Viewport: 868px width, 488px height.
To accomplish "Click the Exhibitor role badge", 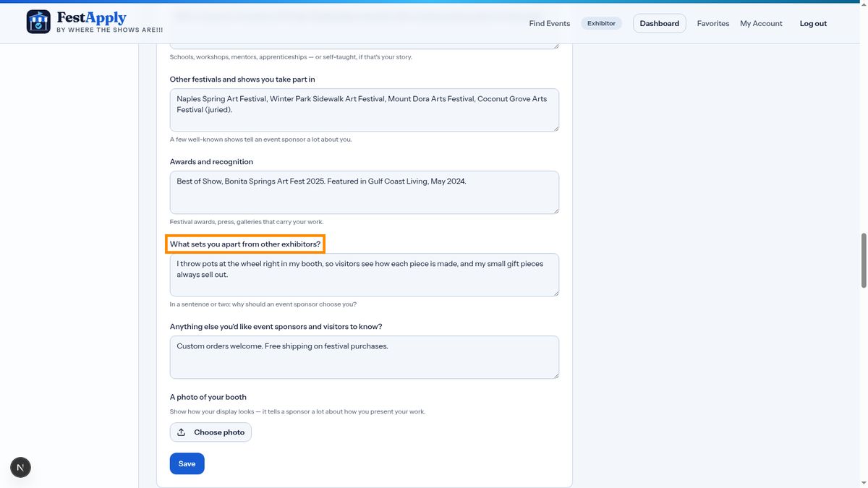I will [601, 23].
